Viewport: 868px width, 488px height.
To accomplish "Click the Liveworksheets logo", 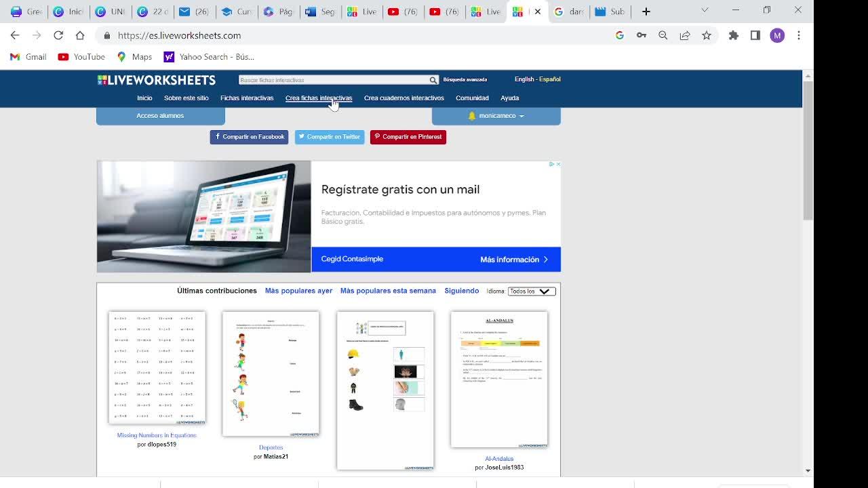I will pyautogui.click(x=157, y=80).
